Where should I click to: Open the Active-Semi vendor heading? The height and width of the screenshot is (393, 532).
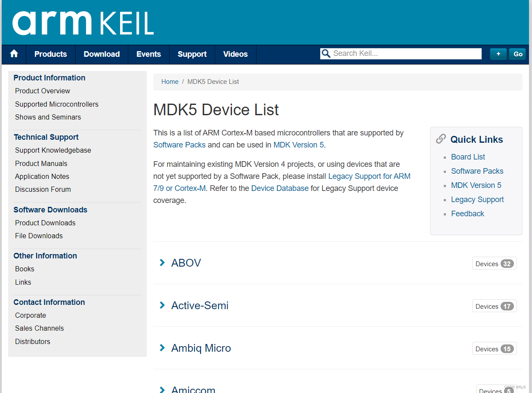pos(200,305)
